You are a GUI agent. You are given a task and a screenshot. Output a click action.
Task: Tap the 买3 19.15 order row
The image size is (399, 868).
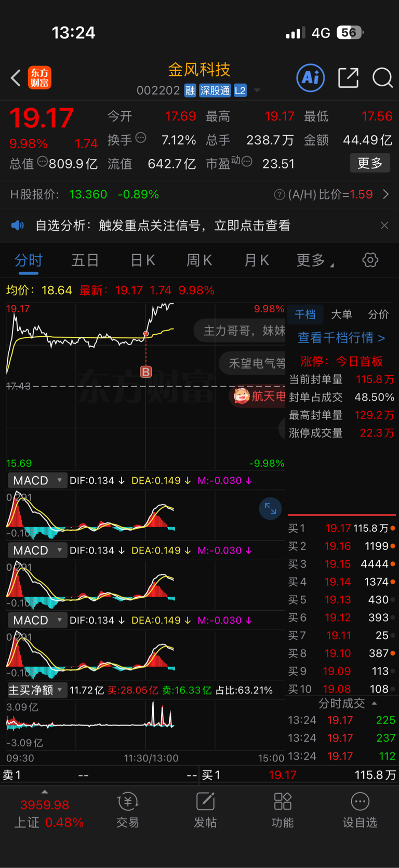342,564
